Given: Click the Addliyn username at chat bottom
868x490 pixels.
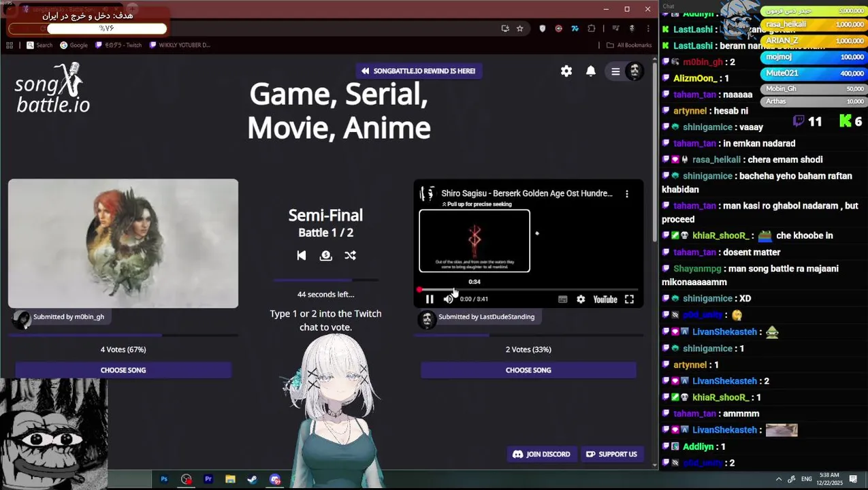Looking at the screenshot, I should (x=698, y=446).
